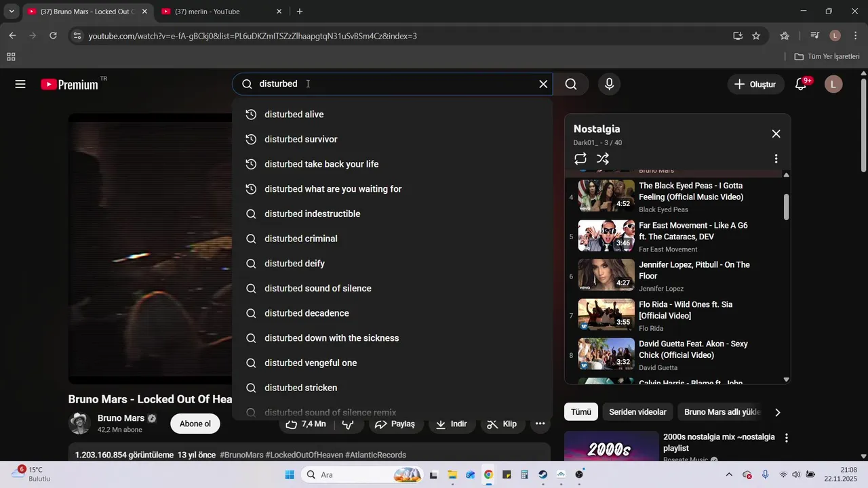
Task: Submit search with the magnifier button
Action: point(571,84)
